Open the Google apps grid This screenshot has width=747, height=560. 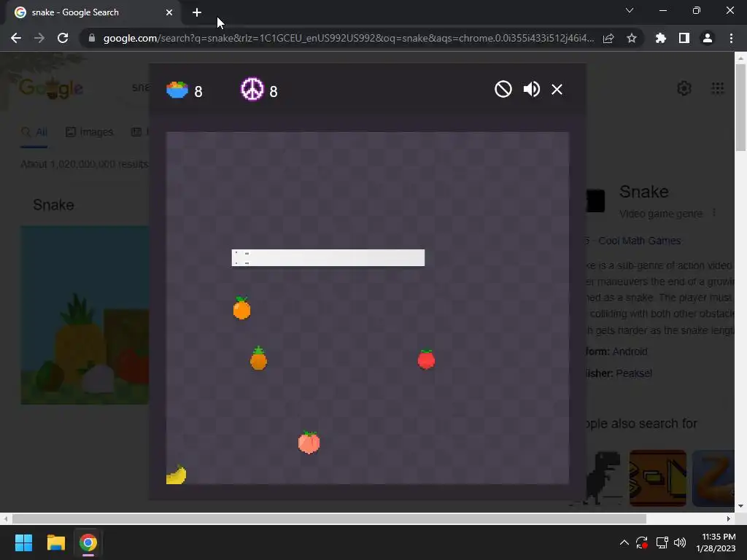[x=718, y=88]
